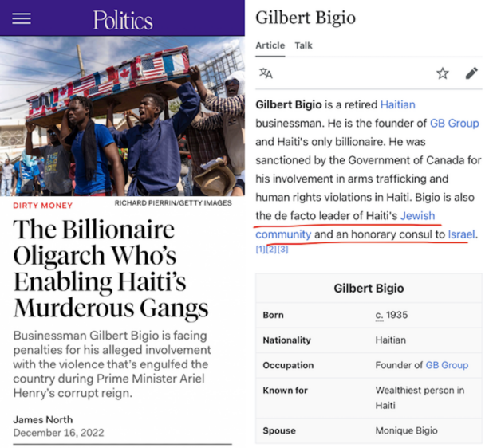Open citation reference [1]
This screenshot has height=448, width=493.
click(260, 250)
